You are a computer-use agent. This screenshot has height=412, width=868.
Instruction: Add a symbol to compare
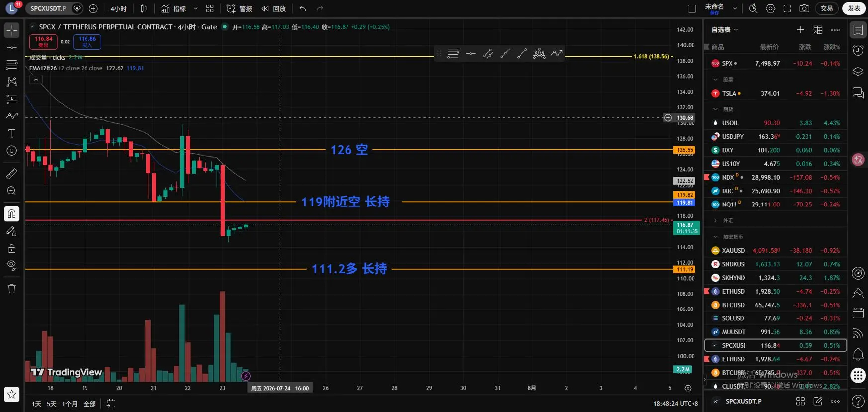[93, 8]
